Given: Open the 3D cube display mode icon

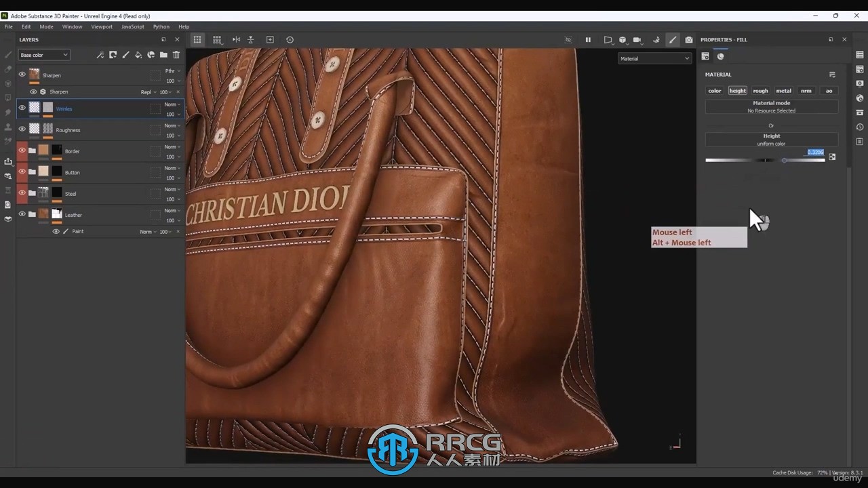Looking at the screenshot, I should pos(623,40).
